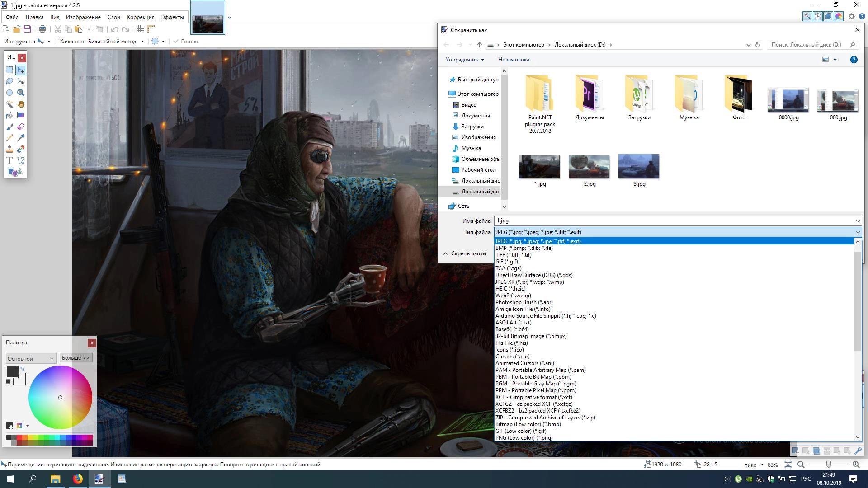Select the Paint Bucket tool
The image size is (868, 488).
(9, 115)
